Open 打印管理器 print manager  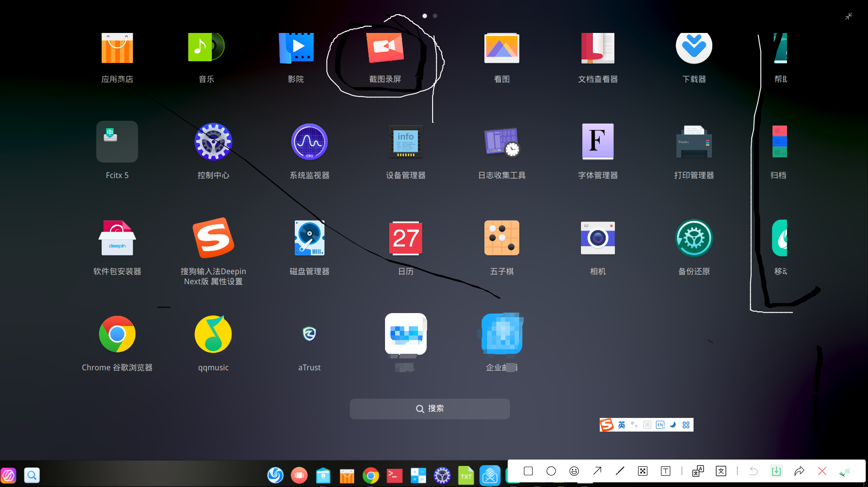[x=694, y=142]
